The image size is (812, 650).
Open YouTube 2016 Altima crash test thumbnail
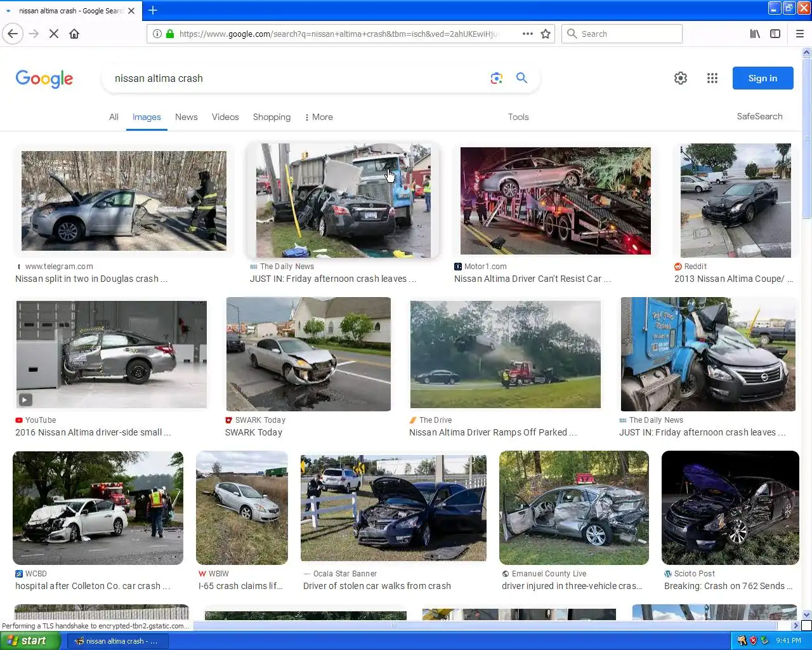[x=112, y=354]
